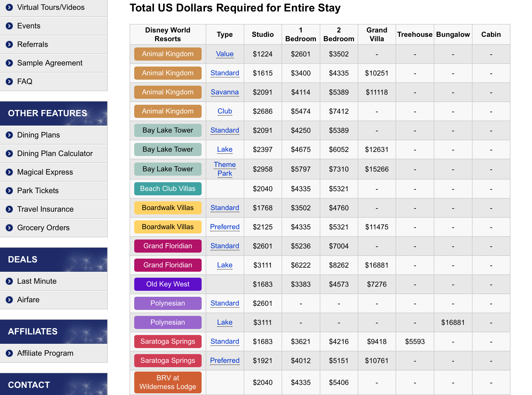This screenshot has height=395, width=532.
Task: Select Travel Insurance menu item
Action: [x=54, y=209]
